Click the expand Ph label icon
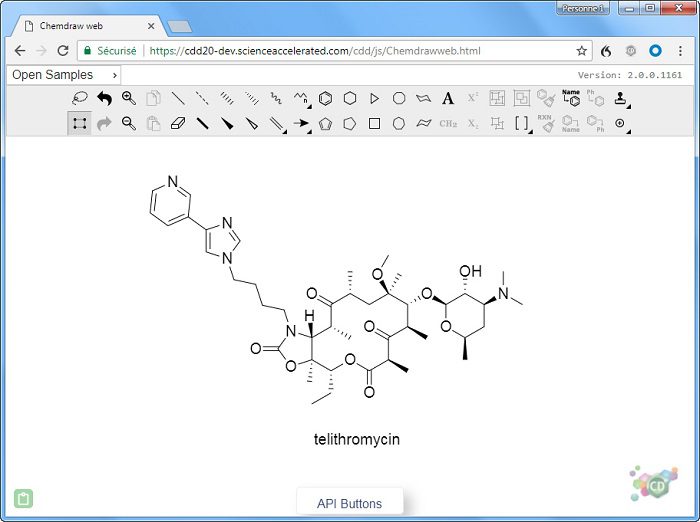The width and height of the screenshot is (700, 522). 596,98
